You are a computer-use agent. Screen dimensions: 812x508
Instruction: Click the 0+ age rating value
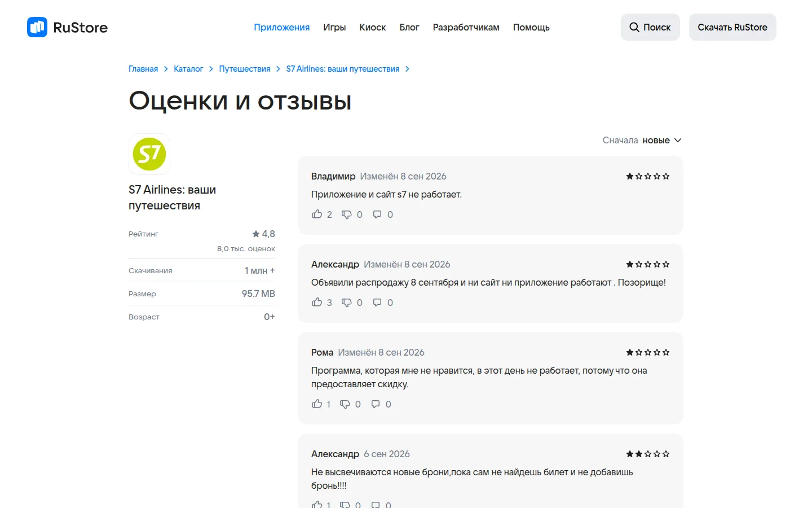pos(270,317)
